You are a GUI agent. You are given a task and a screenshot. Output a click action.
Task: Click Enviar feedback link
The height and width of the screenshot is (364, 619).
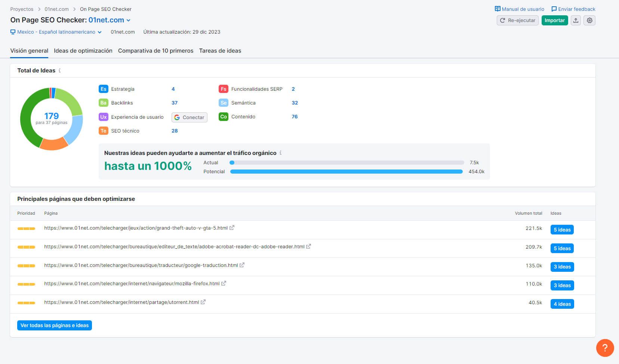pyautogui.click(x=573, y=9)
